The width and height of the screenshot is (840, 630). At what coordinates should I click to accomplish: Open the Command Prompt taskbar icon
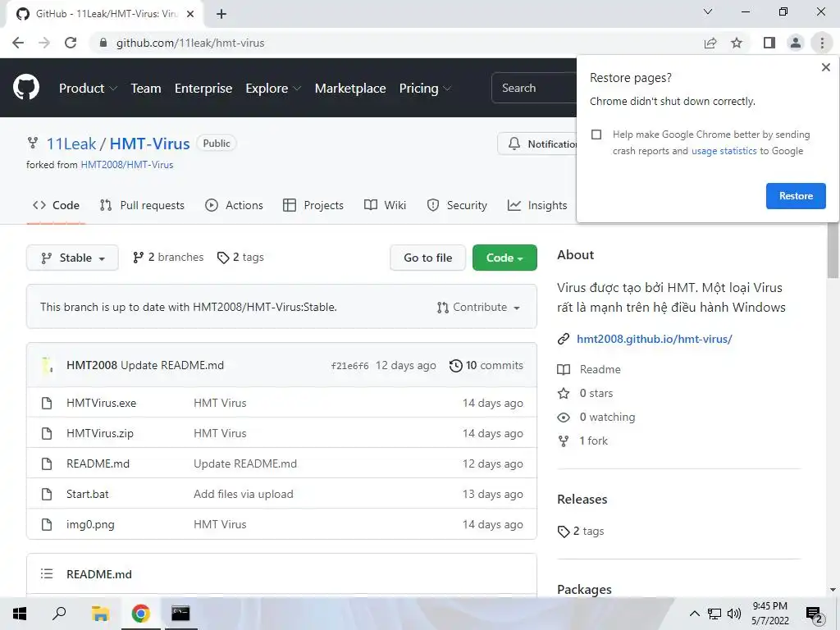[x=180, y=614]
